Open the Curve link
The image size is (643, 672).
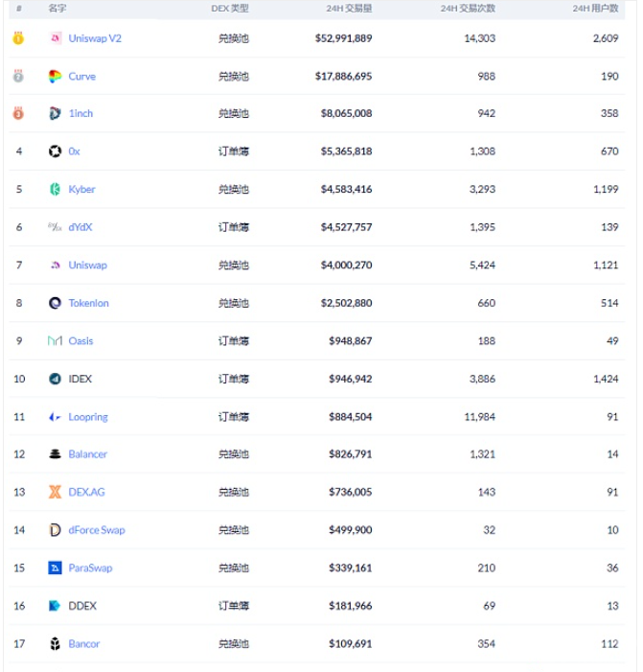coord(82,77)
